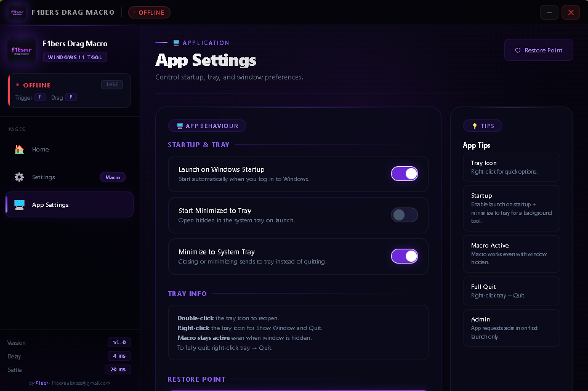The width and height of the screenshot is (588, 391).
Task: Click the Home house icon
Action: click(x=19, y=149)
